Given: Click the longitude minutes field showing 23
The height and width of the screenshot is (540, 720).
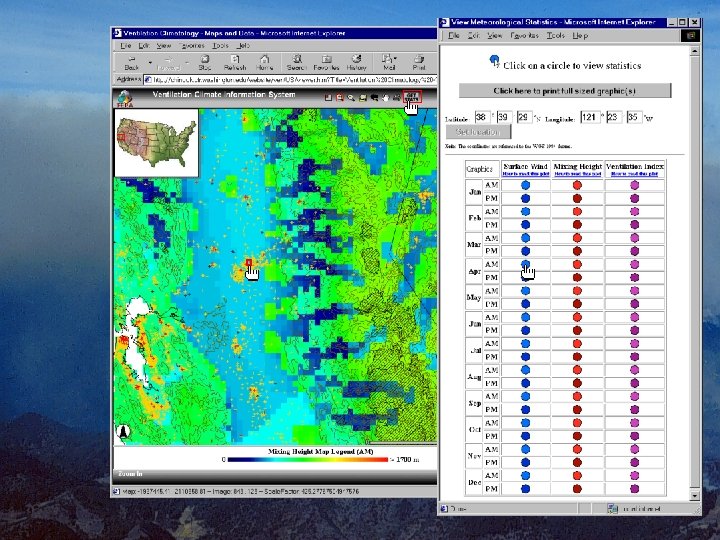Looking at the screenshot, I should click(x=614, y=117).
